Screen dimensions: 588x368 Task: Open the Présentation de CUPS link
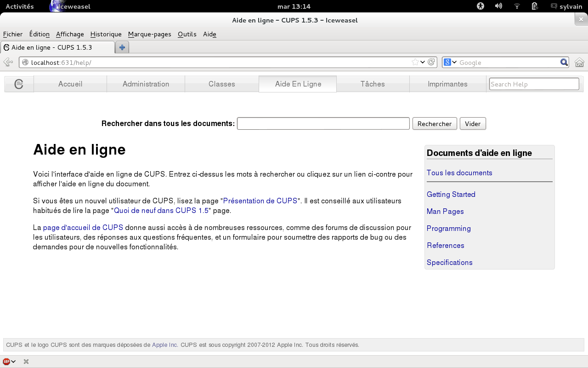[260, 201]
